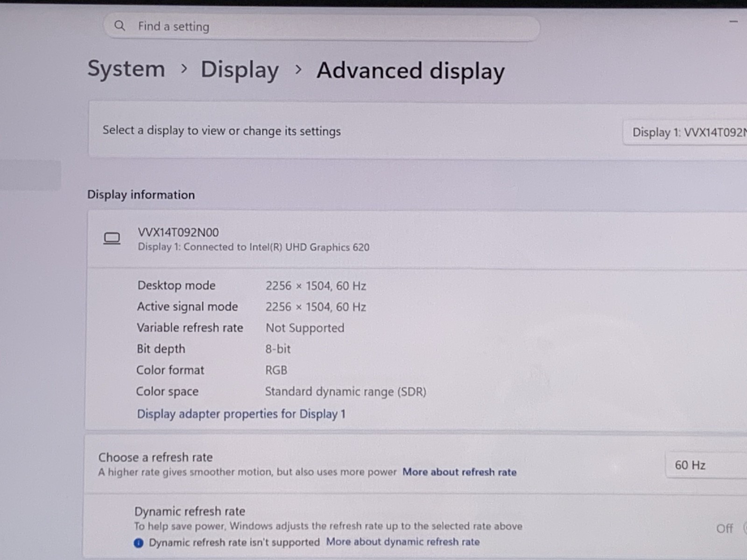Click Select a display to view text
747x560 pixels.
(222, 131)
